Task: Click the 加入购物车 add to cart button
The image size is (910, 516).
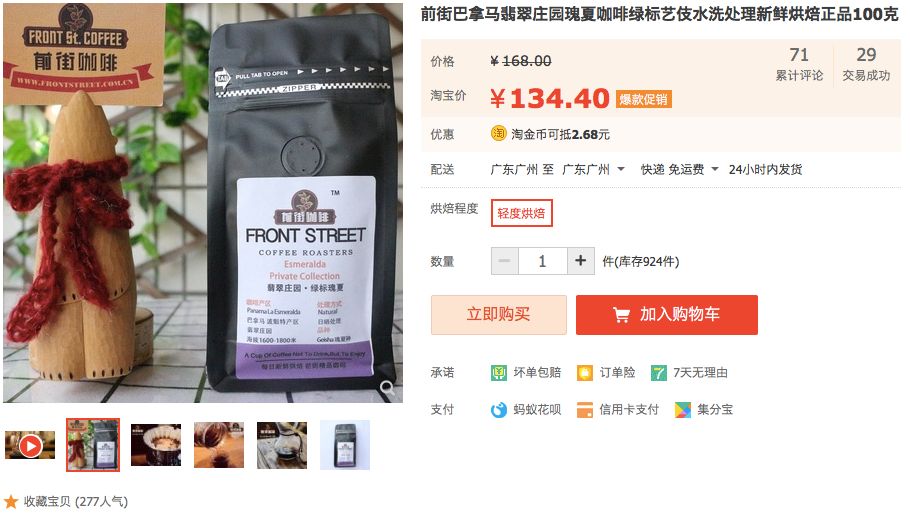Action: pos(667,315)
